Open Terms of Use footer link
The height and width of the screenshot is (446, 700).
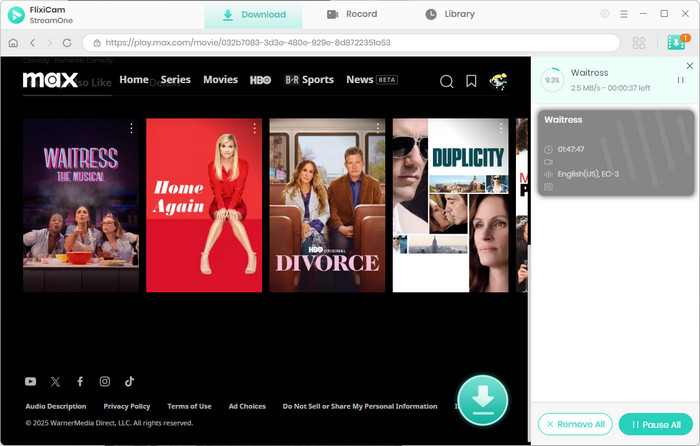tap(189, 406)
